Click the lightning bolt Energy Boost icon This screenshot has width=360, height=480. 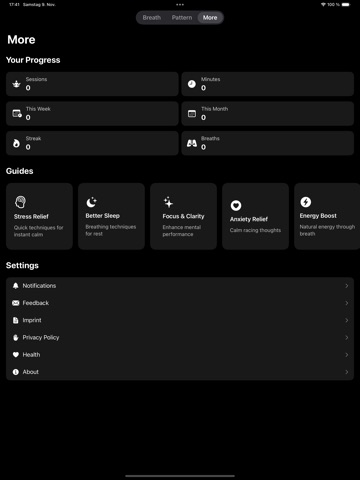point(306,202)
